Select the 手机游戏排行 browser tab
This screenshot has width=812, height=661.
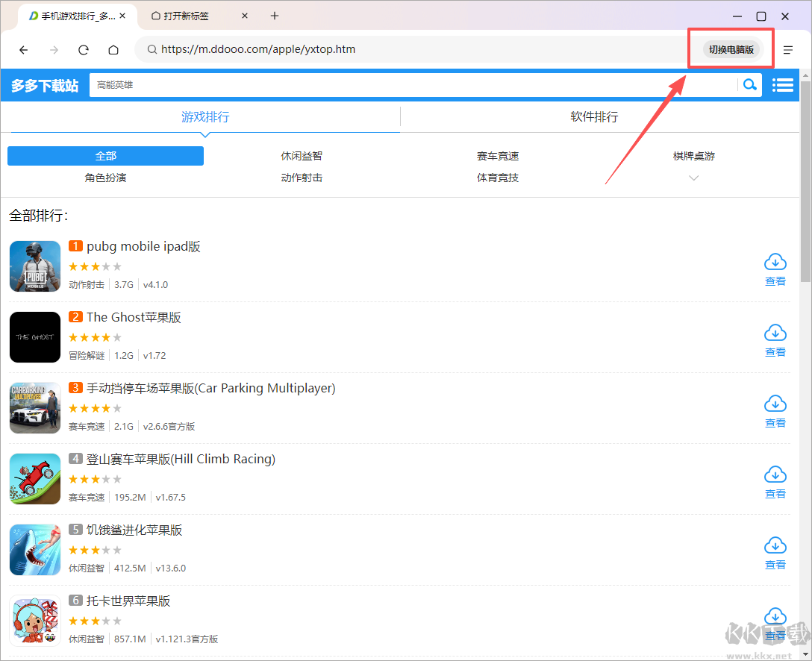78,16
